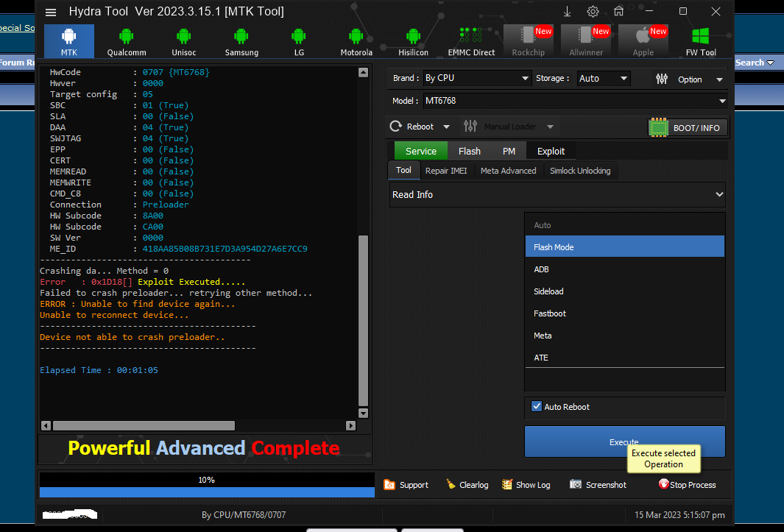Switch to the Service tab

coord(421,151)
